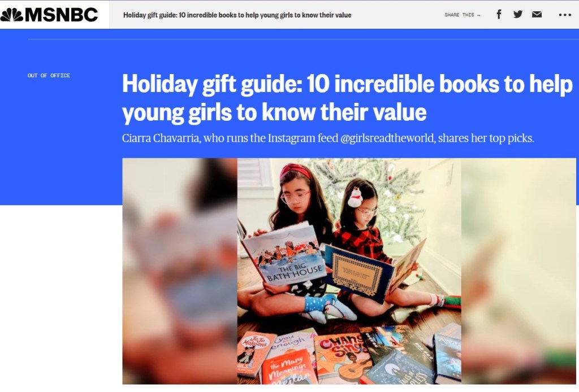Image resolution: width=579 pixels, height=392 pixels.
Task: Click the subtitle mentioning @girlsreadtheworld
Action: pos(328,138)
